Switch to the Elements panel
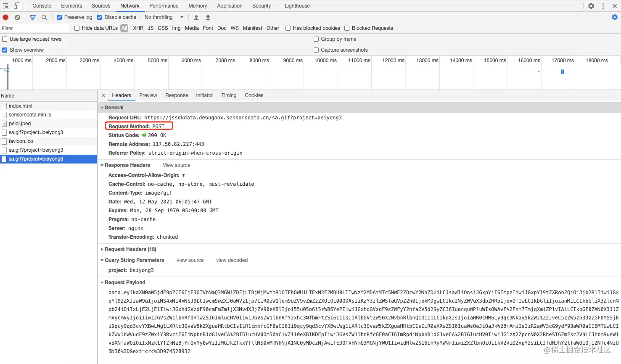Image resolution: width=621 pixels, height=364 pixels. pos(71,6)
